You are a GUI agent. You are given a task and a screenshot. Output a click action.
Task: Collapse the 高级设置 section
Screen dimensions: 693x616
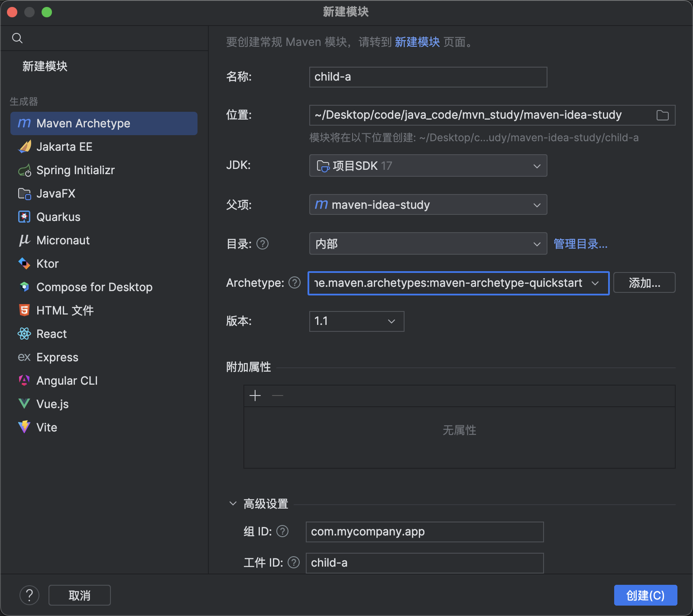(233, 503)
